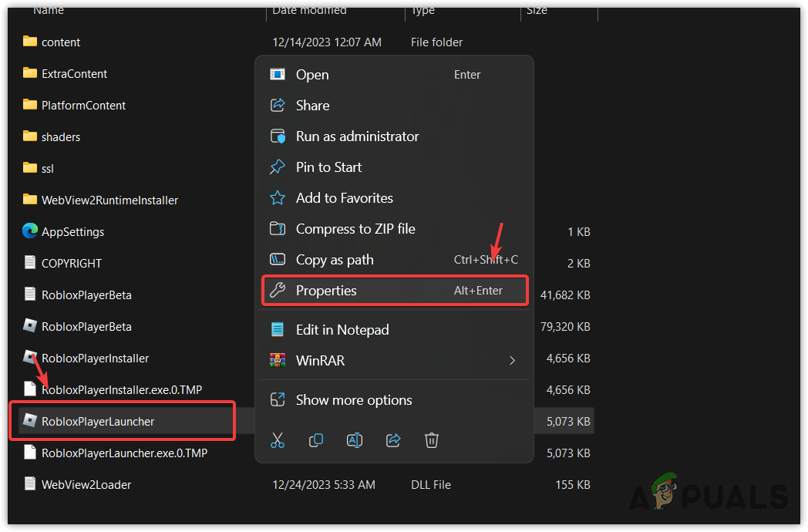Click the Edge icon of AppSettings
This screenshot has width=808, height=532.
[30, 231]
